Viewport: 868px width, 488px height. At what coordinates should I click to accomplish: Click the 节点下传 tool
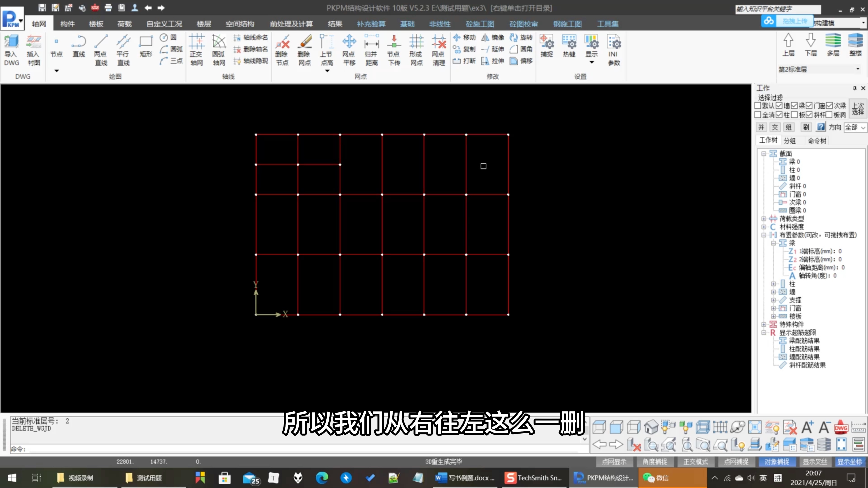click(x=394, y=50)
